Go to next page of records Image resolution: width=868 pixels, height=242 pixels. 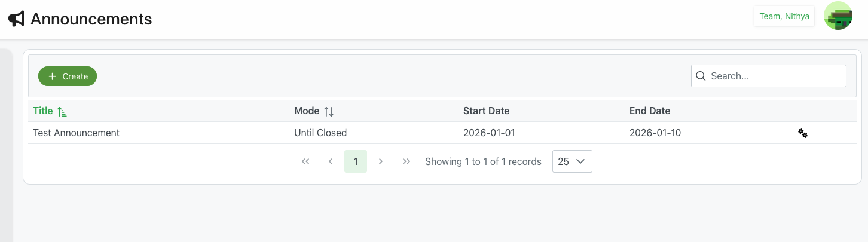(x=381, y=161)
